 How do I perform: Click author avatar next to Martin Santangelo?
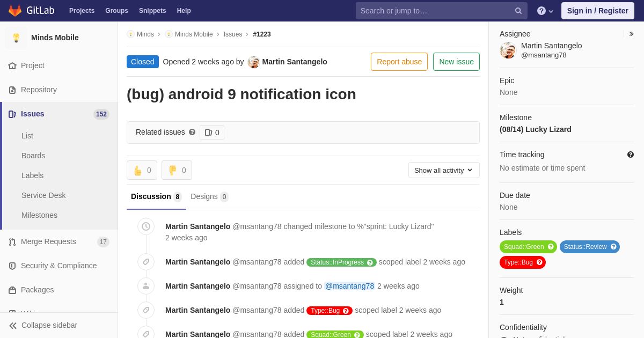(254, 62)
